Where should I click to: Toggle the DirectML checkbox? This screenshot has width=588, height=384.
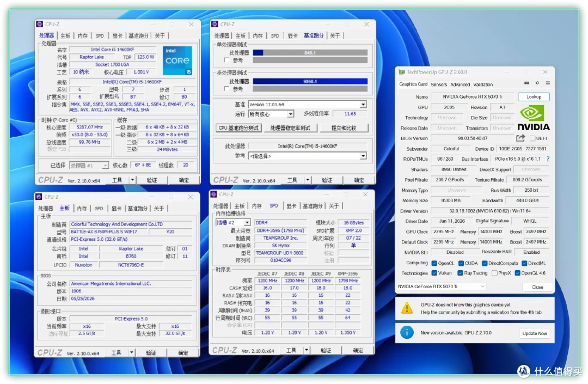point(525,263)
